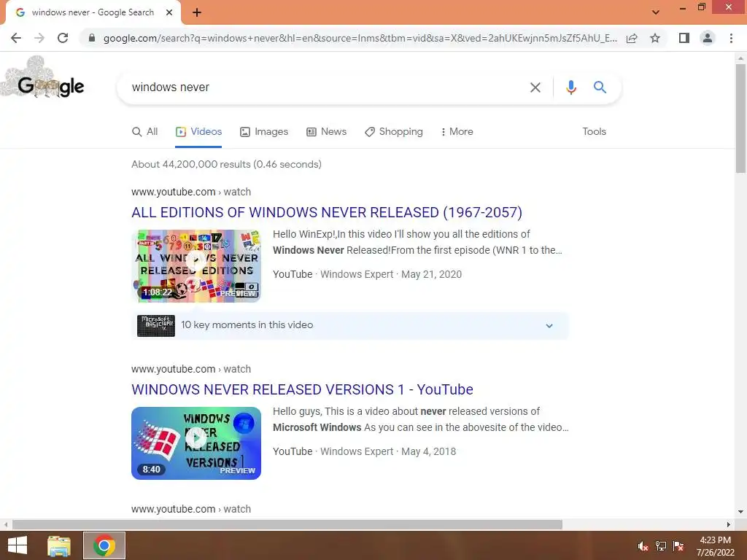Reload the page with the refresh icon
The image size is (747, 560).
point(63,38)
